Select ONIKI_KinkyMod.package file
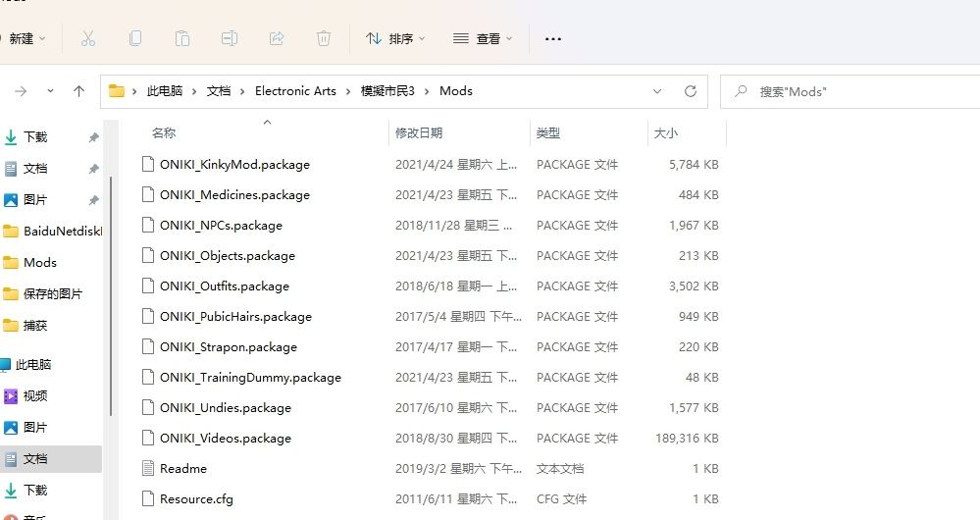Screen dimensions: 980x520 coord(234,165)
